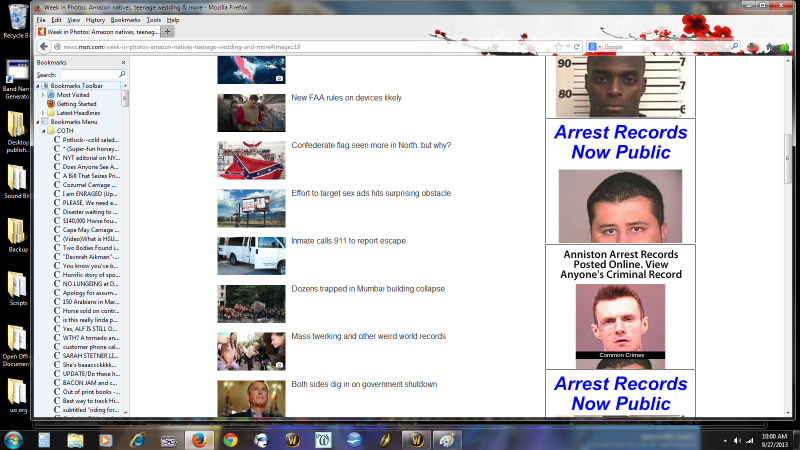Image resolution: width=800 pixels, height=450 pixels.
Task: Open the 'NYT editorial on NY...' bookmark
Action: [90, 158]
